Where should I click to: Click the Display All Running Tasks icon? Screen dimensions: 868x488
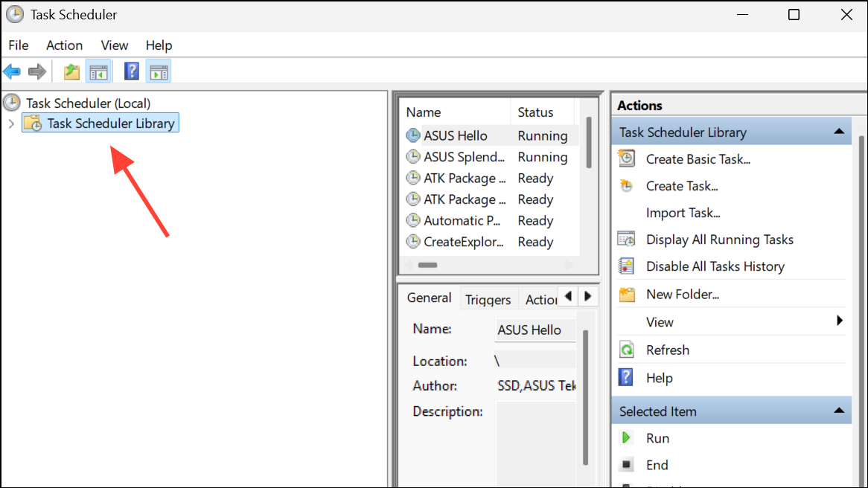coord(626,239)
